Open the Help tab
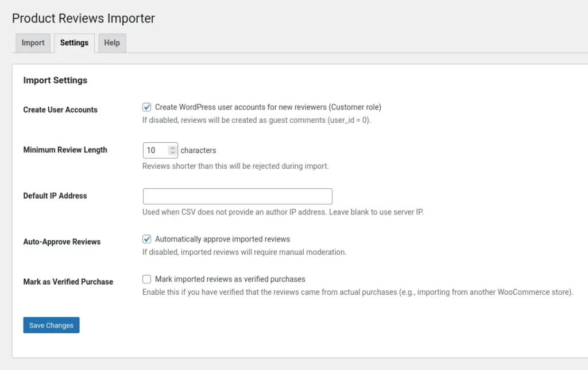This screenshot has width=588, height=370. click(x=111, y=42)
